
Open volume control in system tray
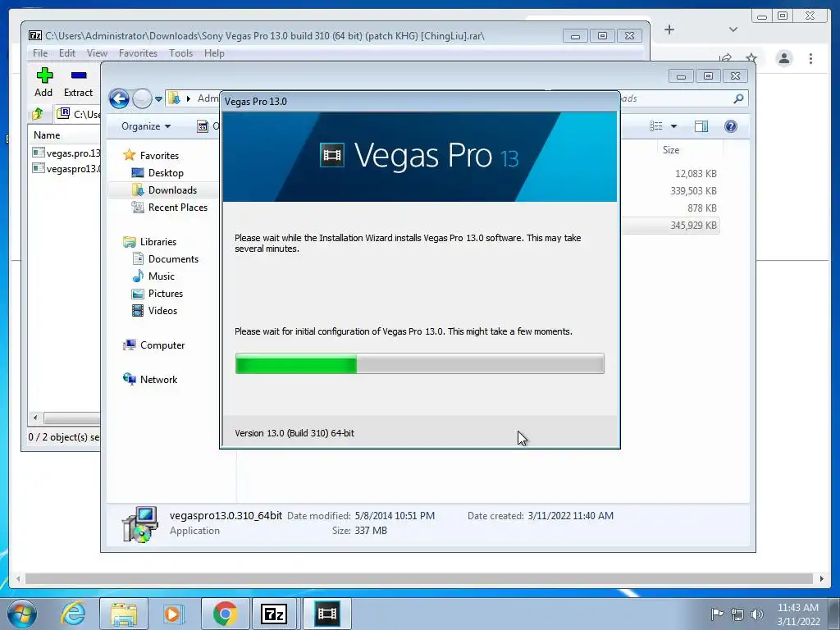coord(756,614)
